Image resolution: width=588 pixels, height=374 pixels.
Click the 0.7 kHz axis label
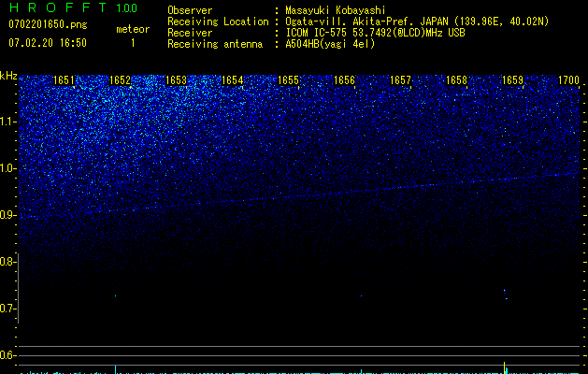[x=8, y=309]
